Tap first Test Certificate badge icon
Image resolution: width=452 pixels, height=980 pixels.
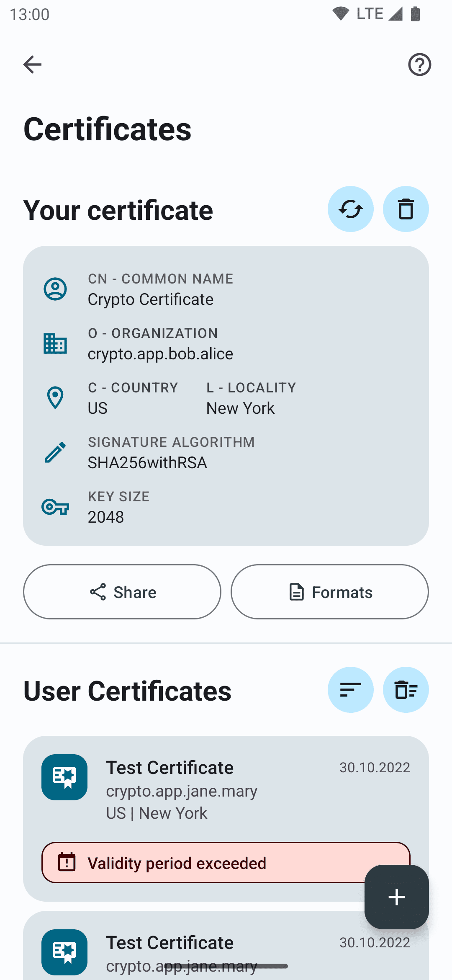[64, 777]
